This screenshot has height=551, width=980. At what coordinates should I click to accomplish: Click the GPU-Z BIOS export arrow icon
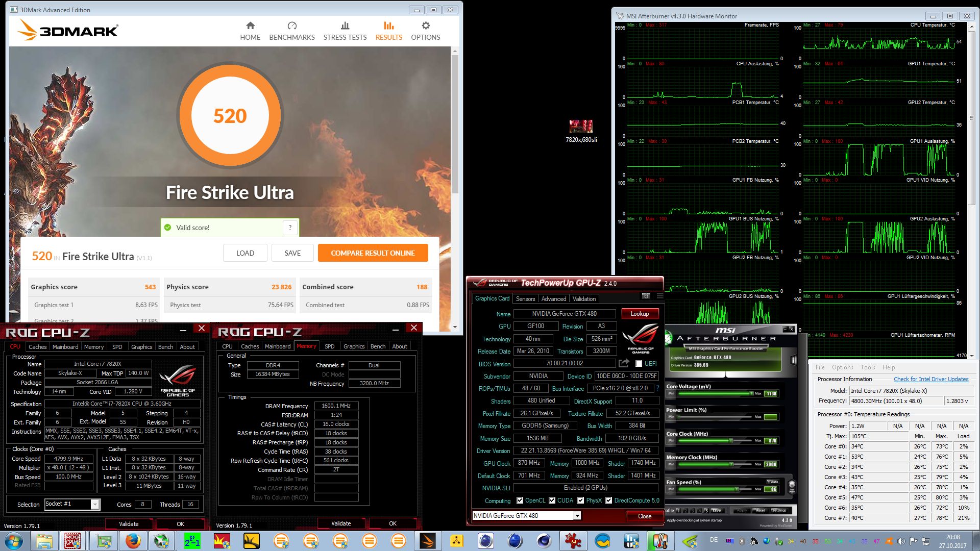[x=624, y=363]
